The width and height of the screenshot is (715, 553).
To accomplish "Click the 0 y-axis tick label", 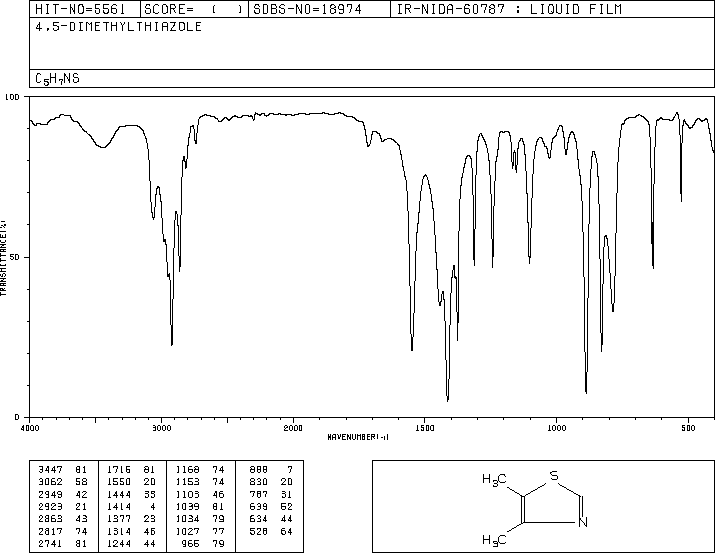I will point(17,417).
